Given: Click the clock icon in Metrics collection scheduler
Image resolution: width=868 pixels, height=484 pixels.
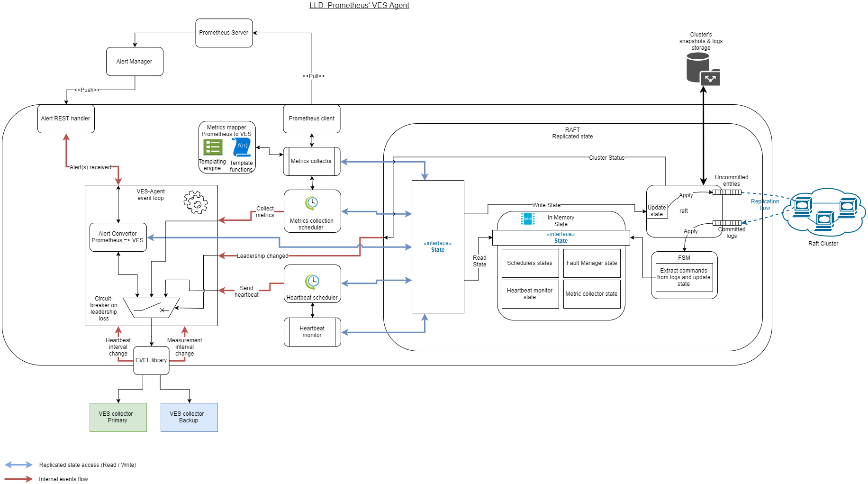Looking at the screenshot, I should [x=312, y=203].
